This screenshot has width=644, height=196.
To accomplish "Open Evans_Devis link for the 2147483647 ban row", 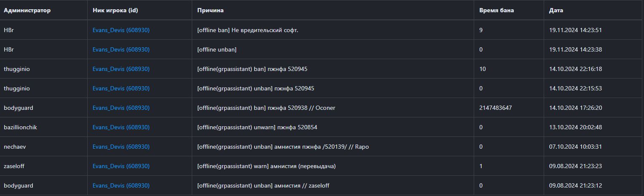I will pyautogui.click(x=121, y=108).
